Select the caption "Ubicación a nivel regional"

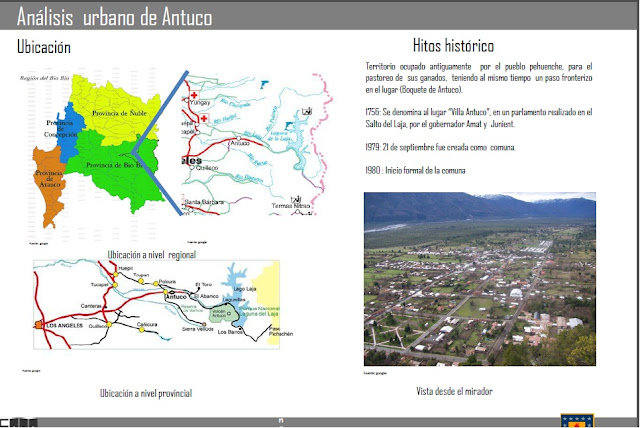(x=152, y=255)
